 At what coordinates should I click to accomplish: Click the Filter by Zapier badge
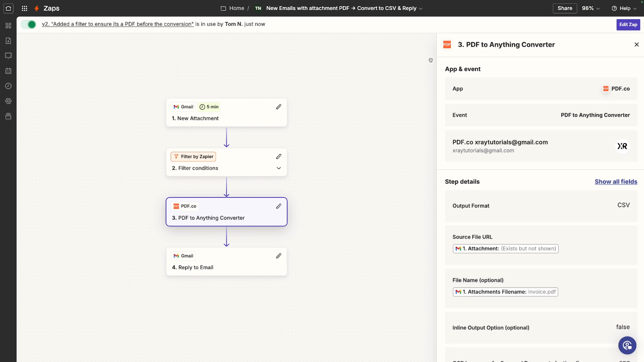(x=194, y=156)
